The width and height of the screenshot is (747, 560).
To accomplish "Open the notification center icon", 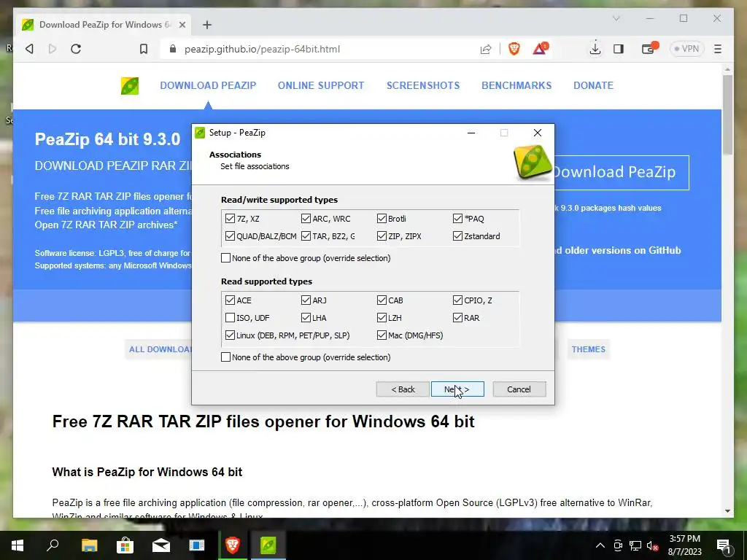I will tap(724, 545).
